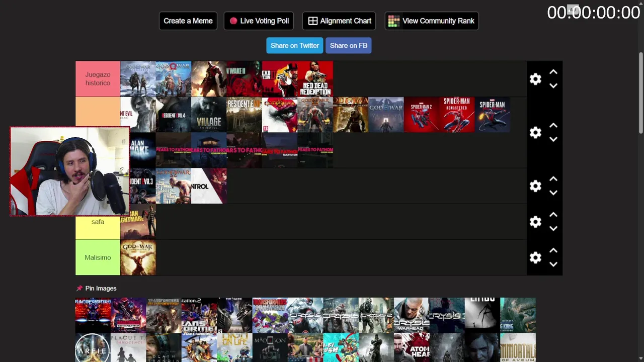Move safa tier up with chevron
This screenshot has width=644, height=362.
[553, 215]
